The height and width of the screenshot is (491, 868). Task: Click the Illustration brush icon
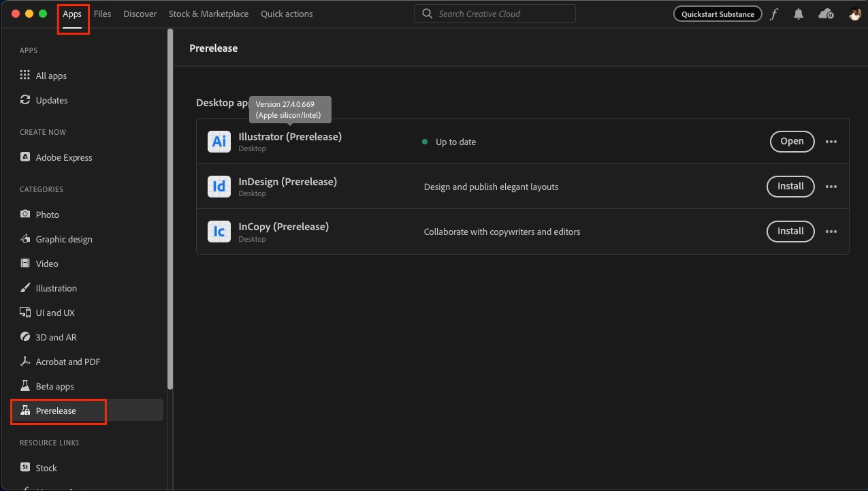tap(25, 288)
